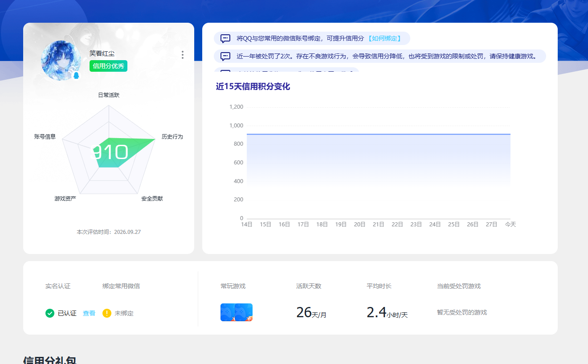Click the 信用分优秀 badge
Image resolution: width=588 pixels, height=364 pixels.
click(x=108, y=66)
